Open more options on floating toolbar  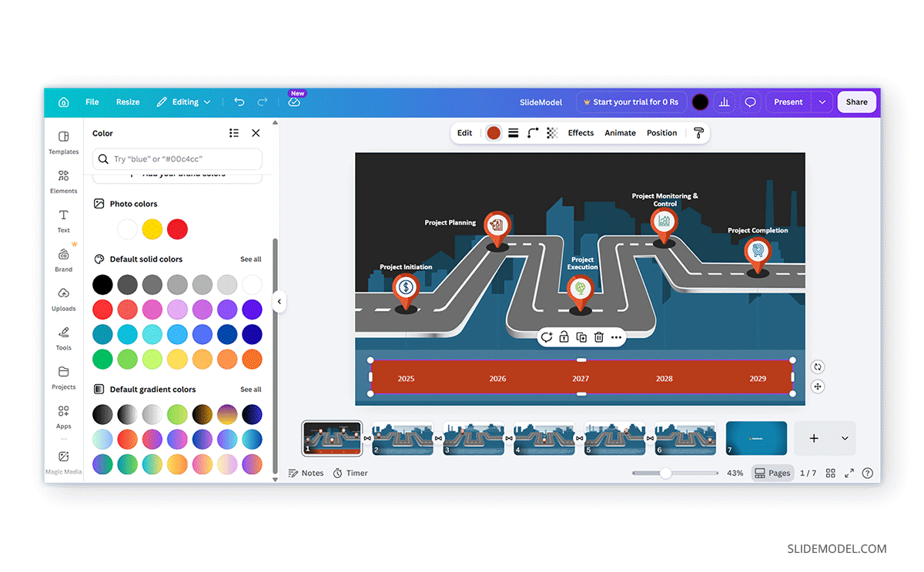click(616, 337)
